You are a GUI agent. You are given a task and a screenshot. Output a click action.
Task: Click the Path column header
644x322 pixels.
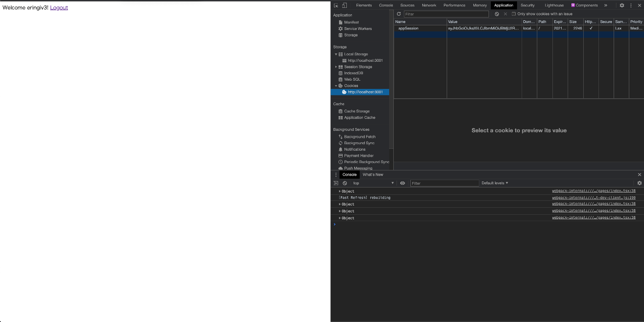pos(545,22)
